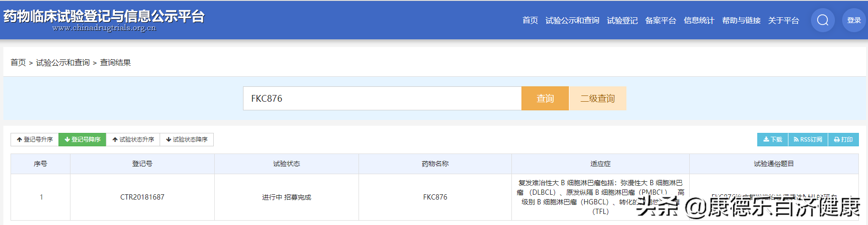Open registration number CTR20181687

pyautogui.click(x=142, y=197)
